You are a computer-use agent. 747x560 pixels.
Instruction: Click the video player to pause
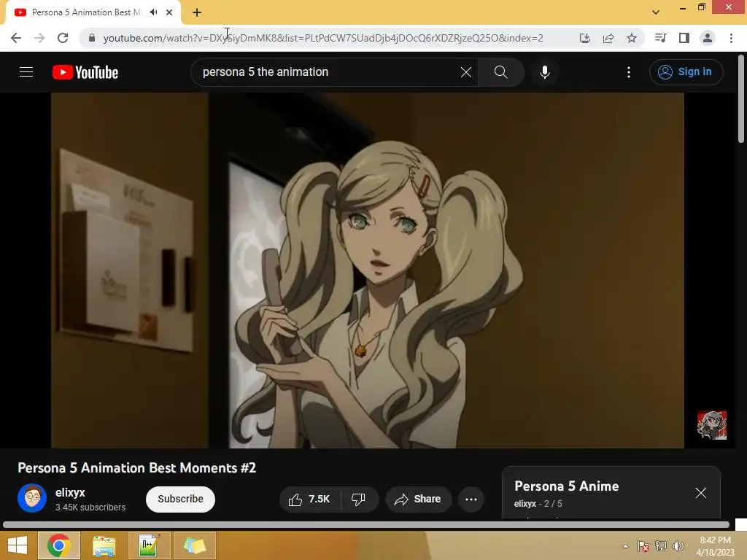(368, 270)
